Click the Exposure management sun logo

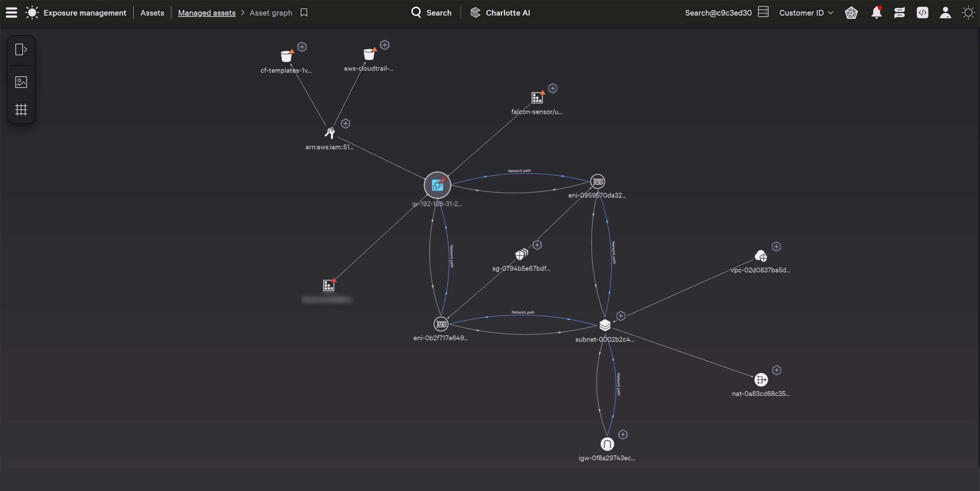pos(32,13)
